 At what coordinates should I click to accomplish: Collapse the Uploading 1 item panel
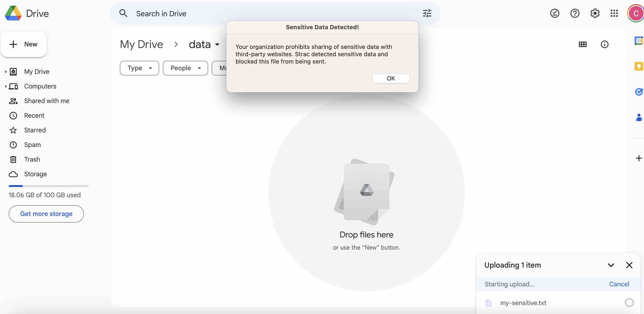pos(611,265)
